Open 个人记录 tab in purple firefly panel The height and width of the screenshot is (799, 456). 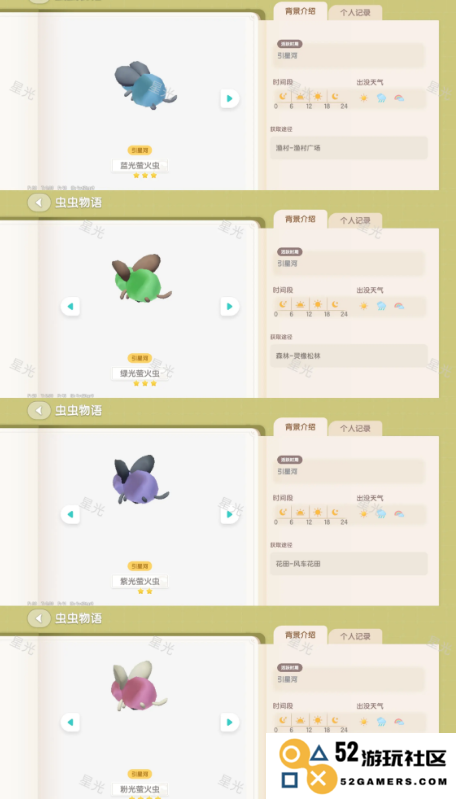(x=355, y=429)
